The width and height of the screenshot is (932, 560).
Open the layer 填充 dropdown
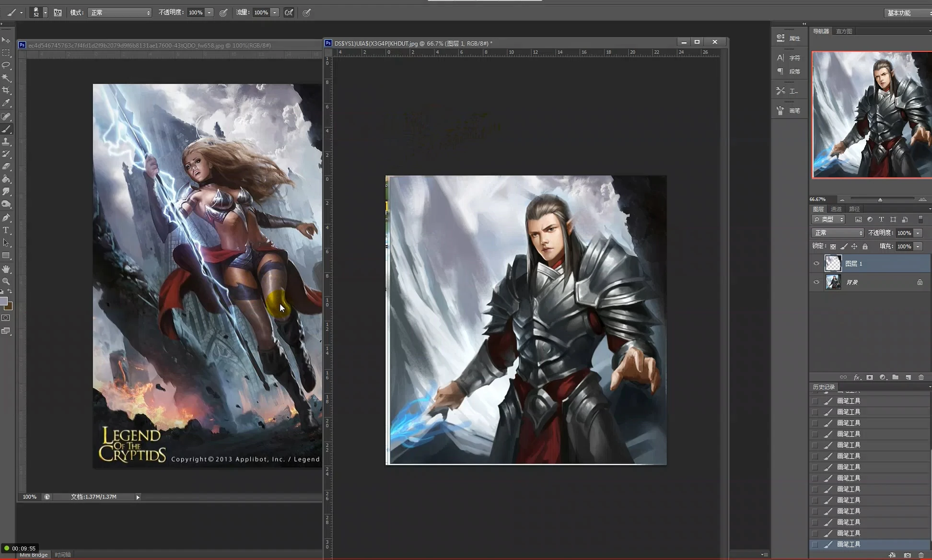918,246
